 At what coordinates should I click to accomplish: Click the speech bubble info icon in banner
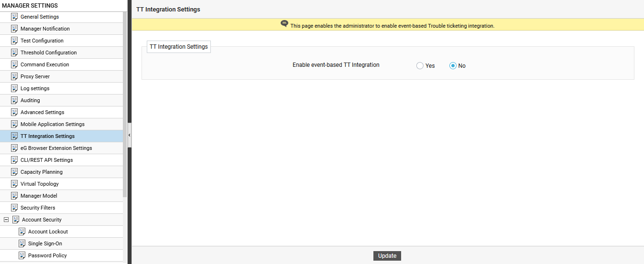[x=284, y=24]
